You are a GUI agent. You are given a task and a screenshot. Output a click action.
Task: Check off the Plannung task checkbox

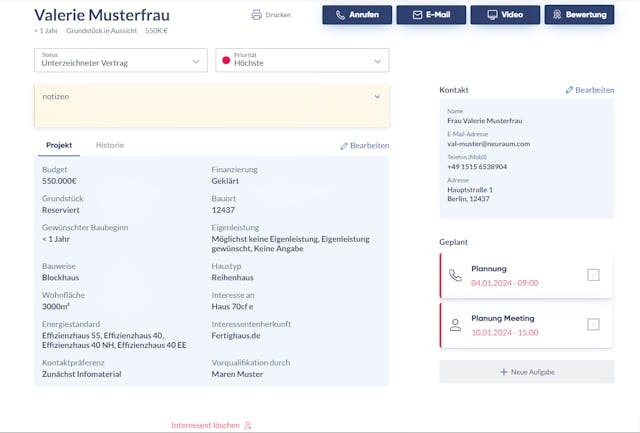click(593, 275)
